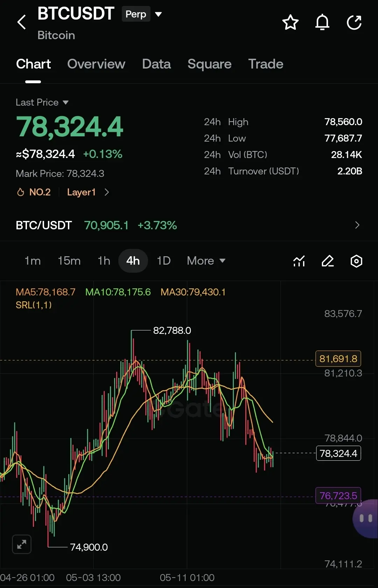Open price alert bell icon

(322, 22)
